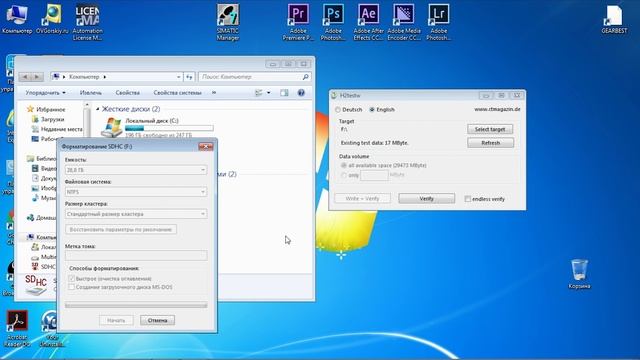Open view options dropdown arrow in Explorer
Image resolution: width=640 pixels, height=360 pixels.
pyautogui.click(x=269, y=93)
